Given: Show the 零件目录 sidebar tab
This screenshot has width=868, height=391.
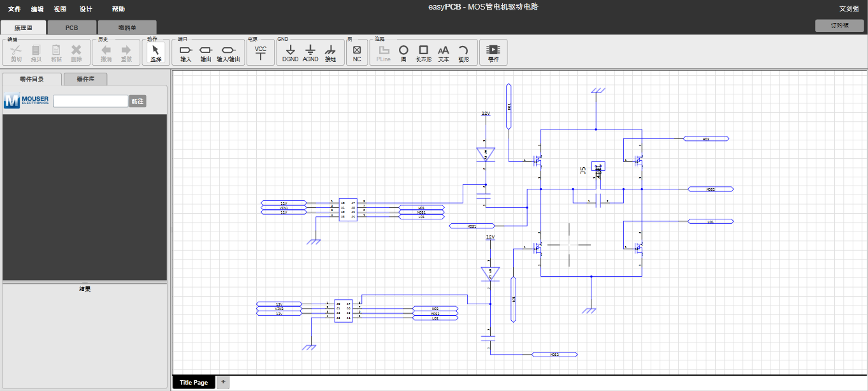Looking at the screenshot, I should 33,79.
